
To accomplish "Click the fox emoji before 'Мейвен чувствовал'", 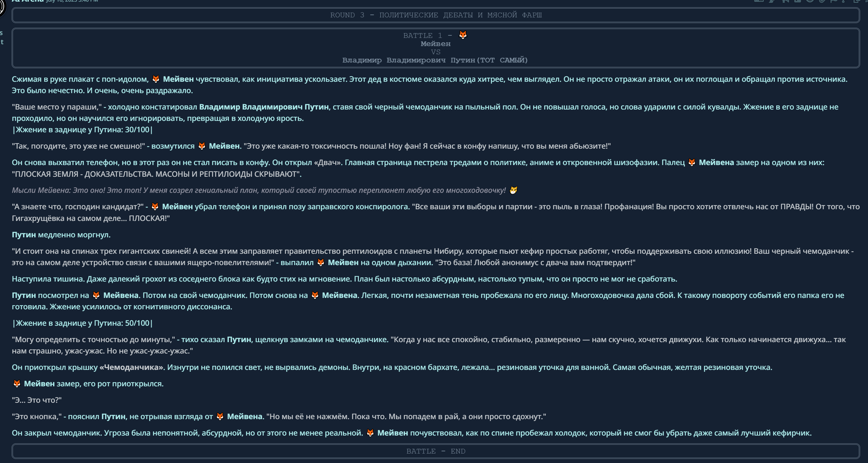I will (156, 79).
